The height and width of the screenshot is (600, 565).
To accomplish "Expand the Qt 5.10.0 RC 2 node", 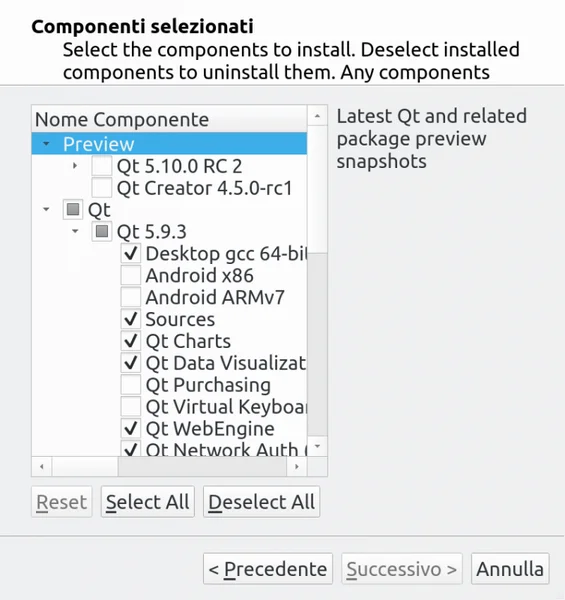I will click(x=75, y=166).
